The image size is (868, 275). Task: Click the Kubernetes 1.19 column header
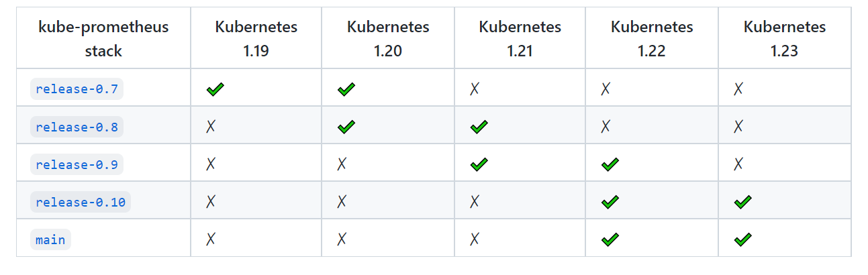256,38
